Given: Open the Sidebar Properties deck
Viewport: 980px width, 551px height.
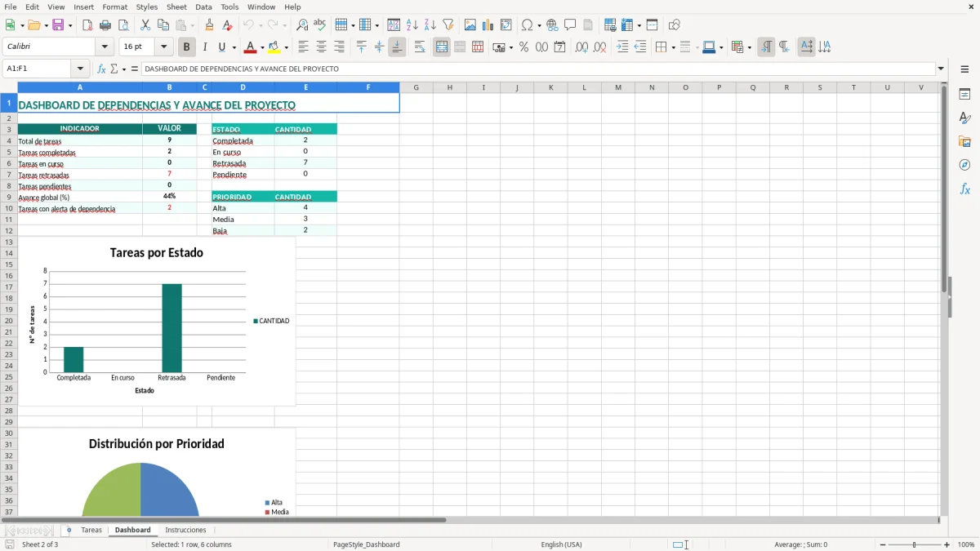Looking at the screenshot, I should pyautogui.click(x=964, y=94).
